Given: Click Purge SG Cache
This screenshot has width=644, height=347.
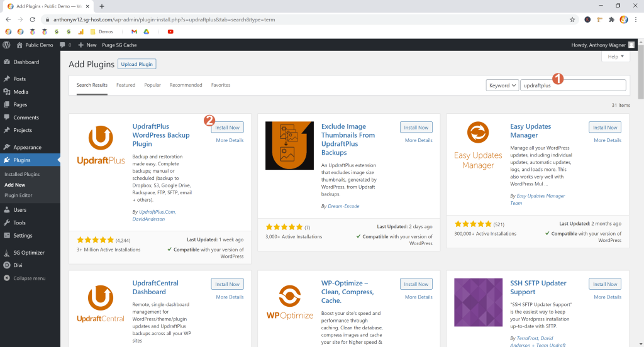Looking at the screenshot, I should pyautogui.click(x=119, y=45).
